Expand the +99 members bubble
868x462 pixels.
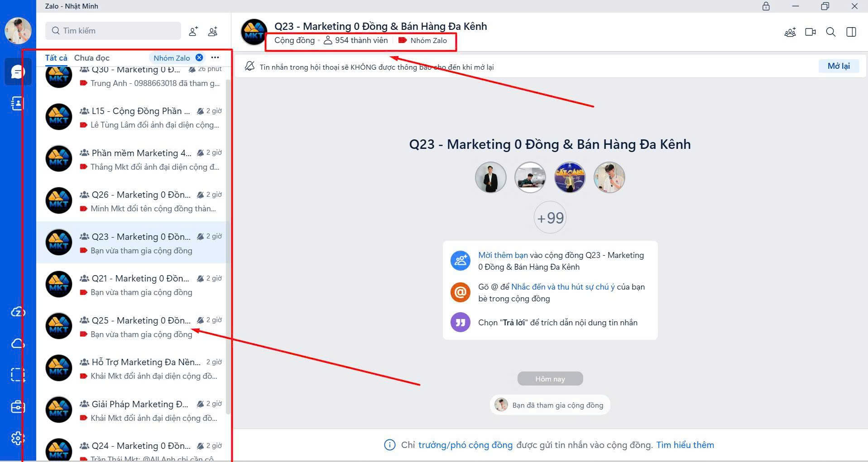click(550, 218)
